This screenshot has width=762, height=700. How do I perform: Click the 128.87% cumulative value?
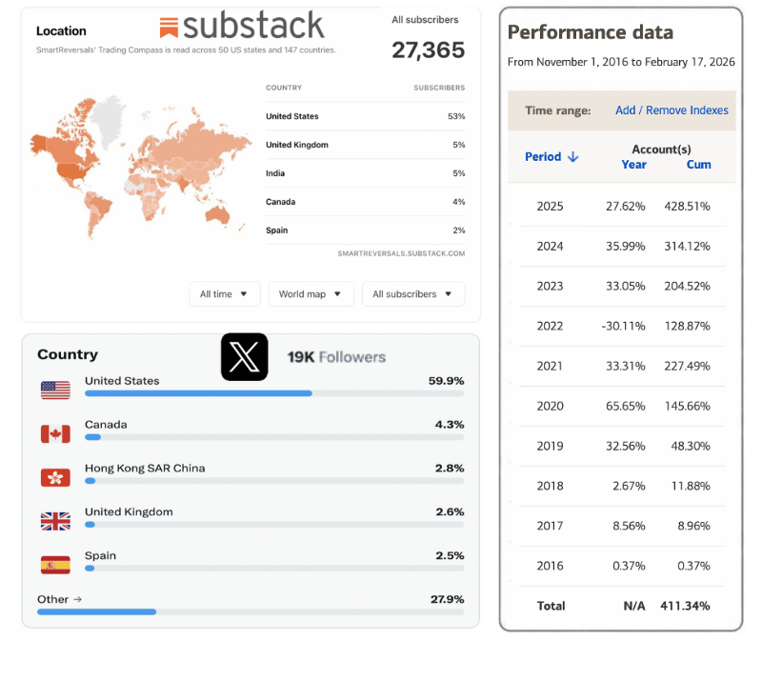687,326
